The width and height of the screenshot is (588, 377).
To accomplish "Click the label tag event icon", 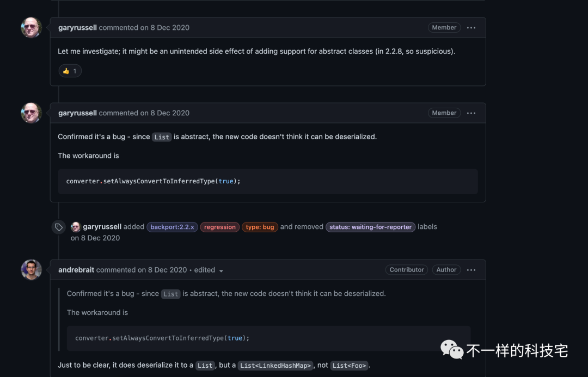I will [x=59, y=227].
